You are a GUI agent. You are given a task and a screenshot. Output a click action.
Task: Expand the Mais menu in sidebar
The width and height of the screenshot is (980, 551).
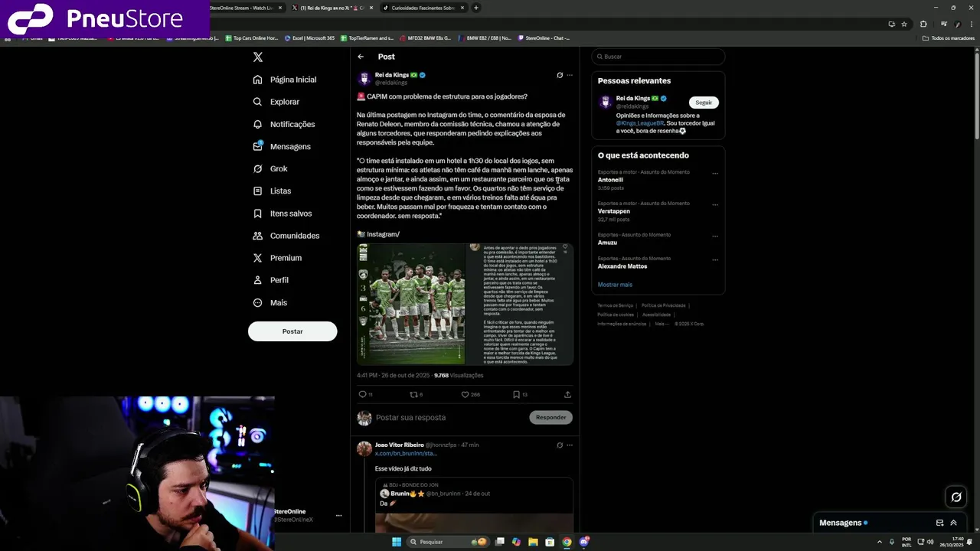(270, 302)
